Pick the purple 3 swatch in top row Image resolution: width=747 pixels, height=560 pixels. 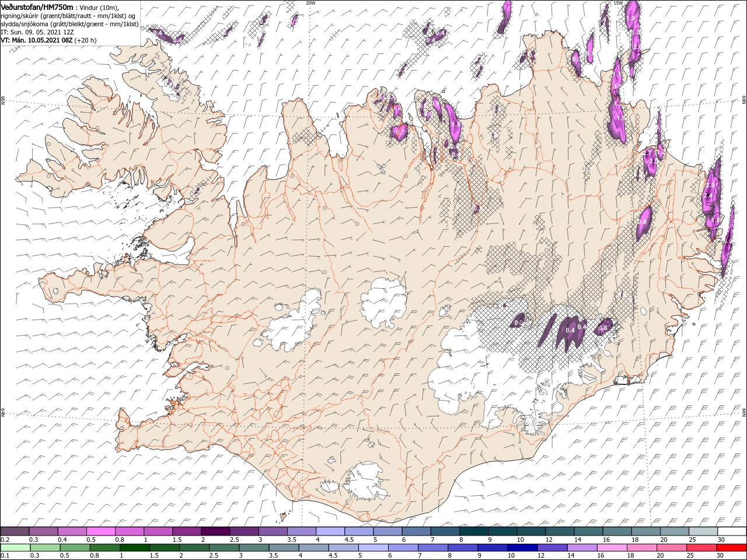pos(273,531)
